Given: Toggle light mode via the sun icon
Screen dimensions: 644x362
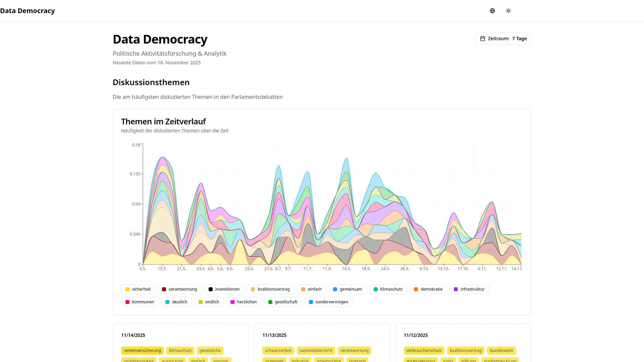Looking at the screenshot, I should pos(508,10).
